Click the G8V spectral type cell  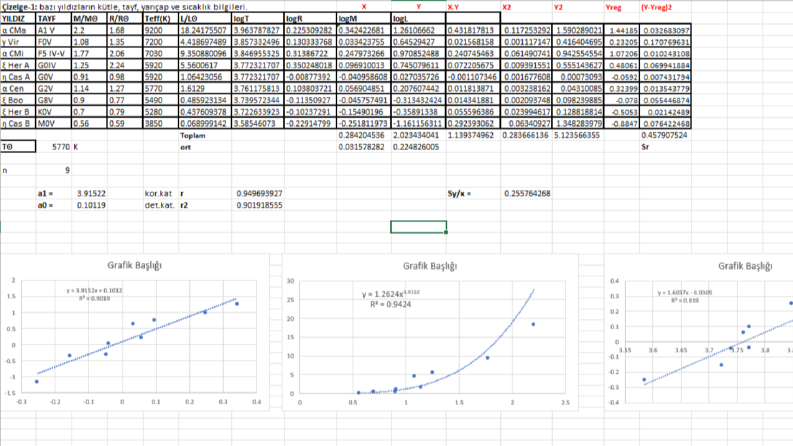(x=54, y=100)
